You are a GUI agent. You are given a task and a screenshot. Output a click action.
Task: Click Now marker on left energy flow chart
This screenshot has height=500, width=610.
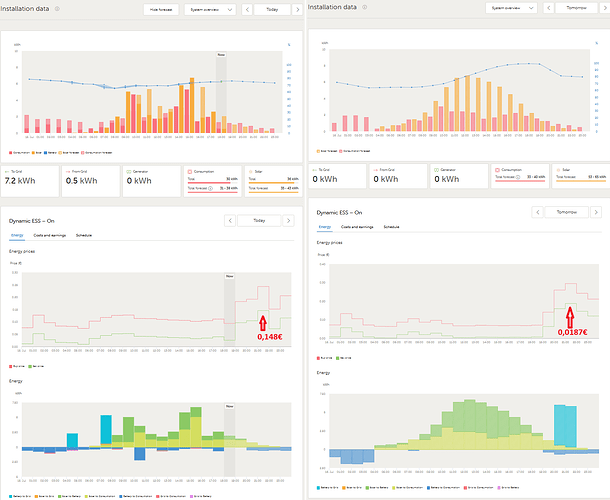(x=230, y=406)
